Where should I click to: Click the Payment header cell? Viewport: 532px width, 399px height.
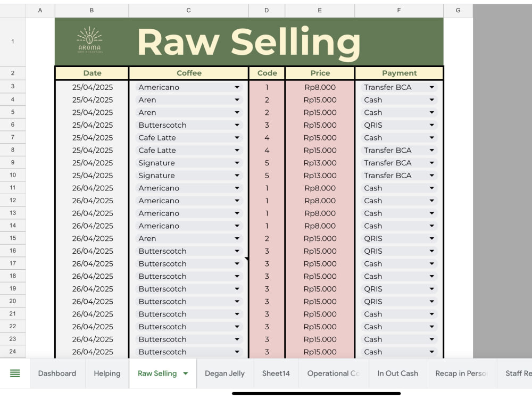(400, 73)
